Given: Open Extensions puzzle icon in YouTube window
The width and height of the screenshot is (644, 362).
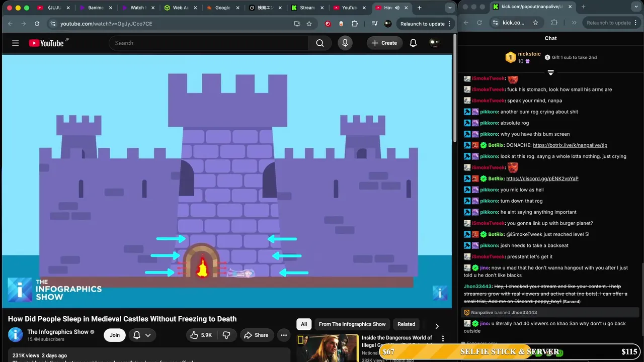Looking at the screenshot, I should tap(355, 24).
